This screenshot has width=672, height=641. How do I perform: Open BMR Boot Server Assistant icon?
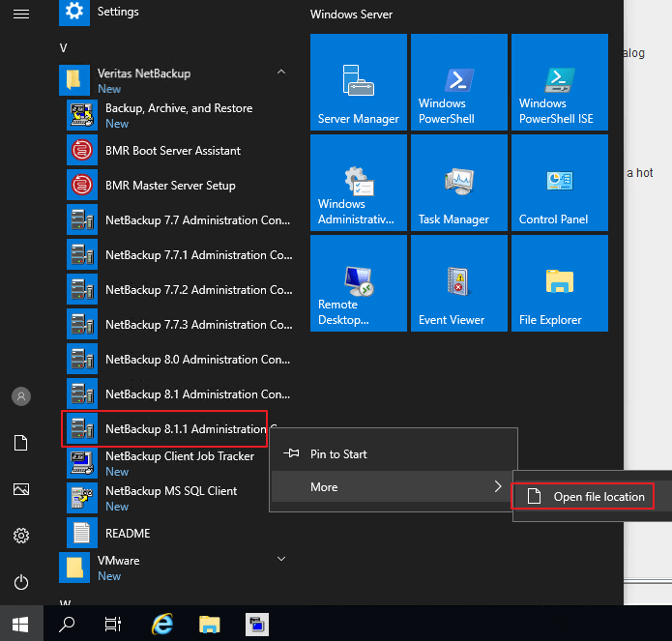click(x=82, y=150)
